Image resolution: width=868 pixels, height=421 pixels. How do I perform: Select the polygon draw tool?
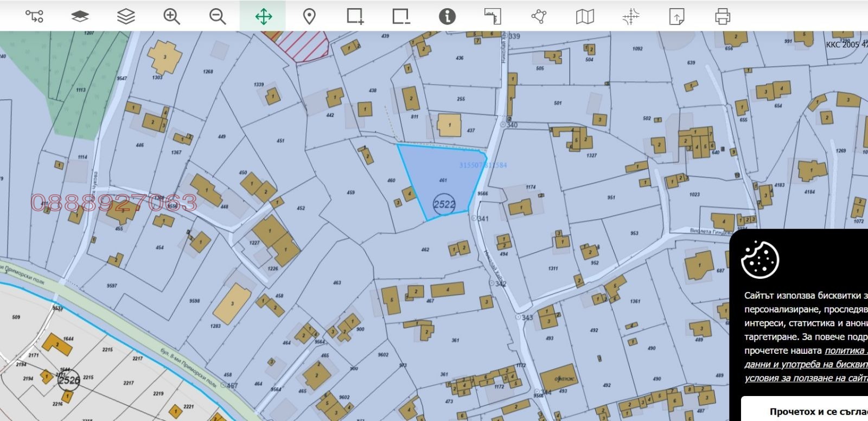click(x=539, y=16)
